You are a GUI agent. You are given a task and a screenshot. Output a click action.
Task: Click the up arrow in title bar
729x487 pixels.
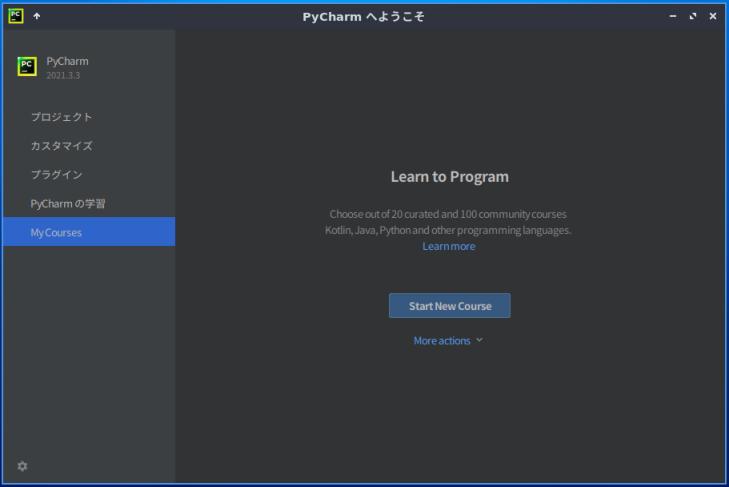point(37,16)
